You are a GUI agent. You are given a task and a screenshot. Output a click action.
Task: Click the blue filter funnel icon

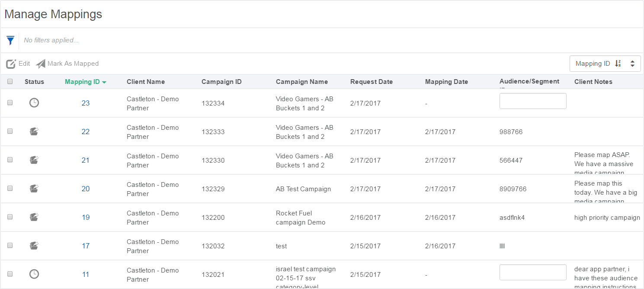(x=10, y=41)
